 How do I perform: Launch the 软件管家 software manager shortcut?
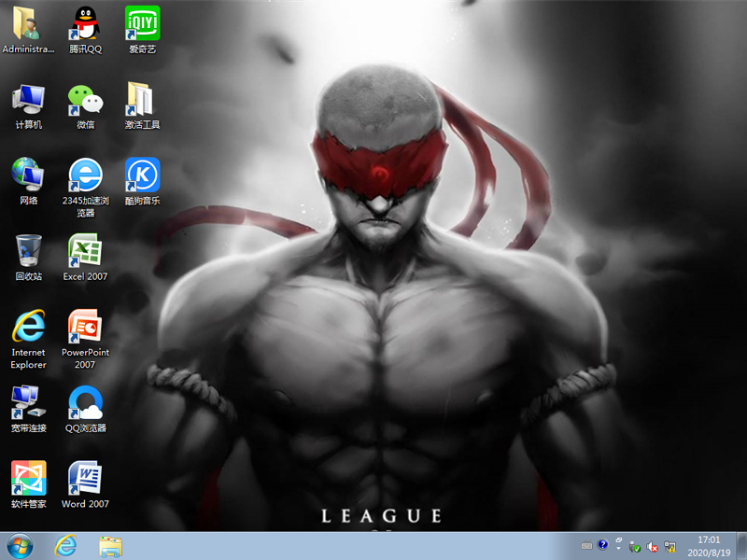pyautogui.click(x=28, y=484)
